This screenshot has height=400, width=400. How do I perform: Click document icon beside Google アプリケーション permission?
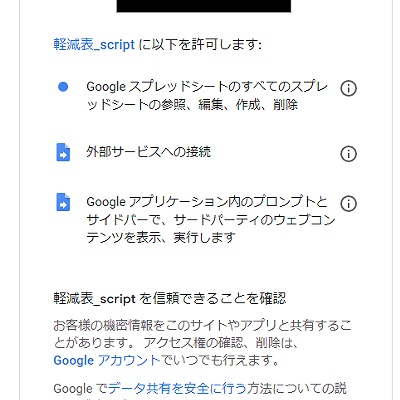click(x=63, y=202)
